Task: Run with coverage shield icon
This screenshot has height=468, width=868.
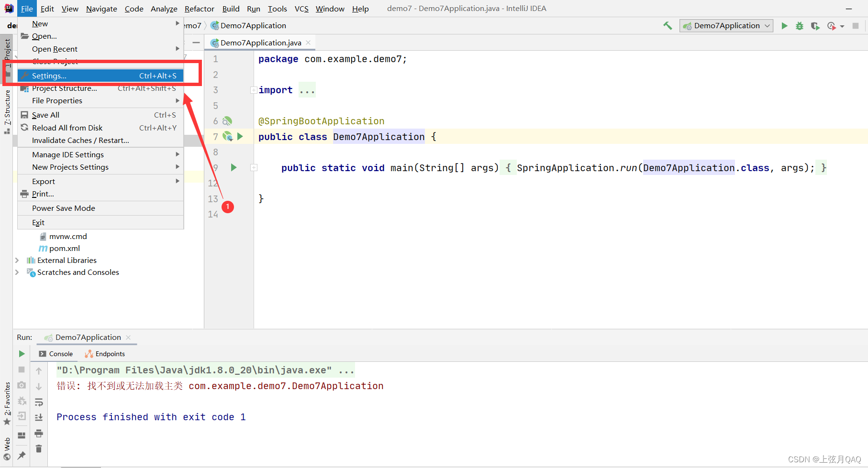Action: (815, 26)
